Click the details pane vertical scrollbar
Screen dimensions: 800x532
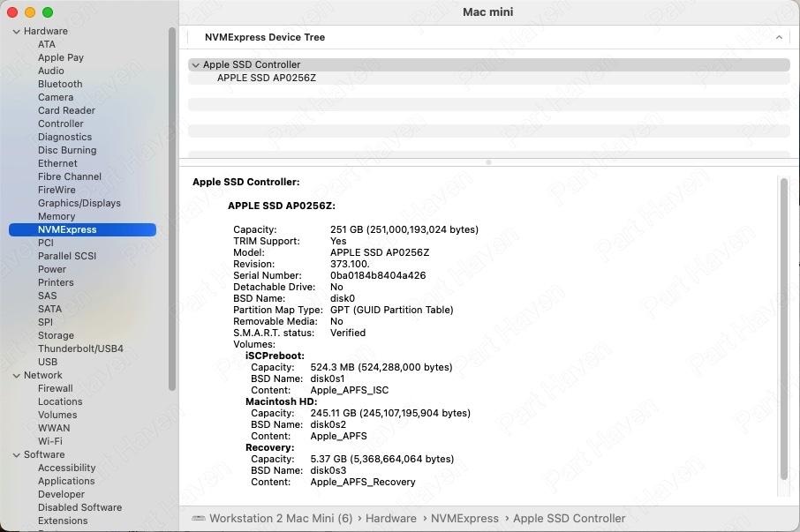coord(784,329)
